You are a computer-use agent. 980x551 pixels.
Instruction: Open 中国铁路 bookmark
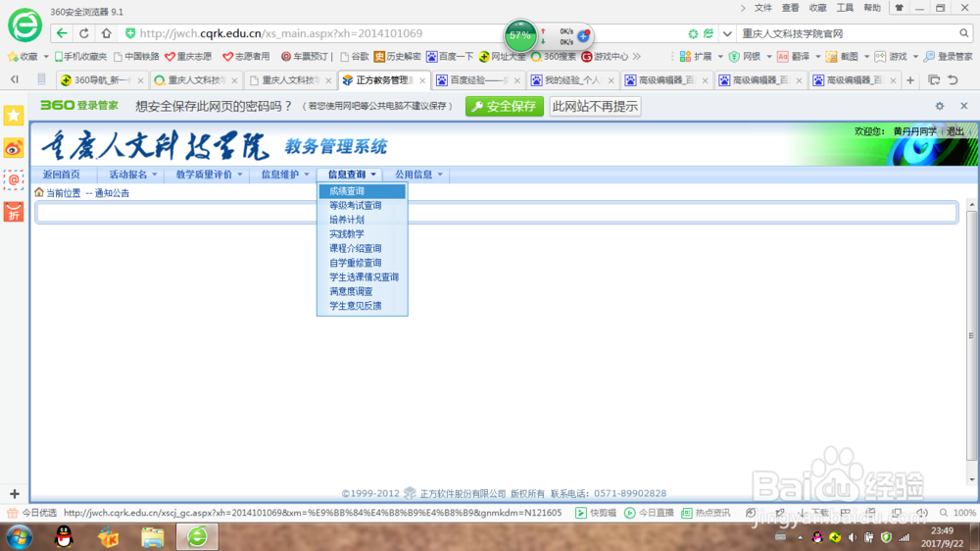tap(136, 56)
